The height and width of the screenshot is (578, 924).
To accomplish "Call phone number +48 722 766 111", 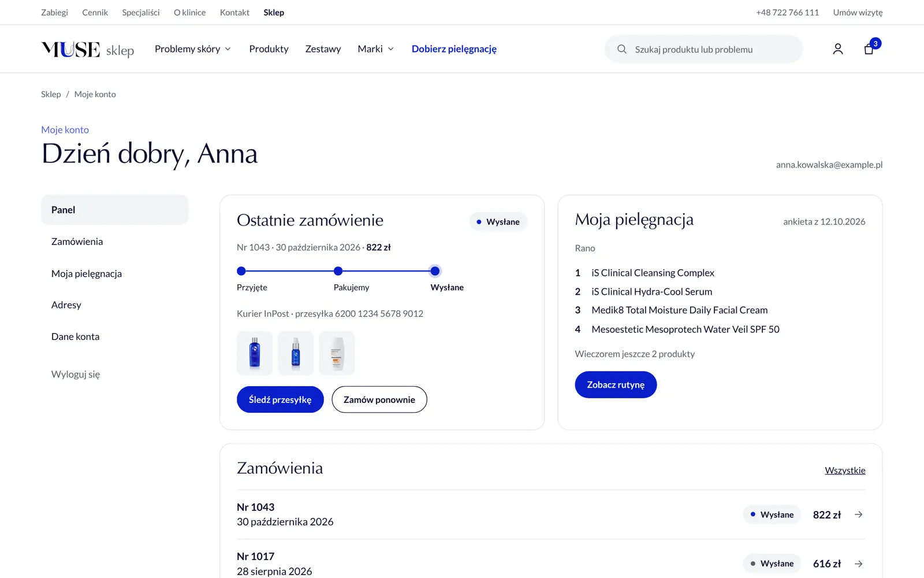I will [x=787, y=12].
